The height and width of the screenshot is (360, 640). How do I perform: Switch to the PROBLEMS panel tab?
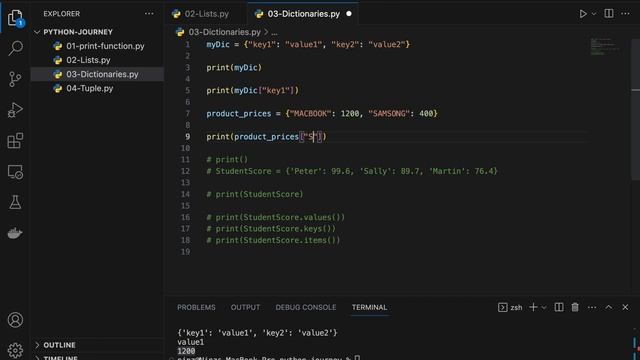[x=196, y=307]
